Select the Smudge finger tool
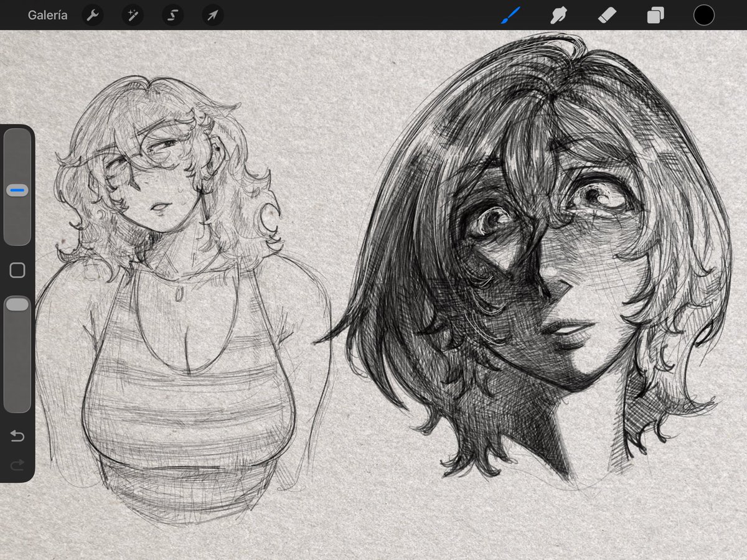Image resolution: width=747 pixels, height=560 pixels. (x=558, y=15)
